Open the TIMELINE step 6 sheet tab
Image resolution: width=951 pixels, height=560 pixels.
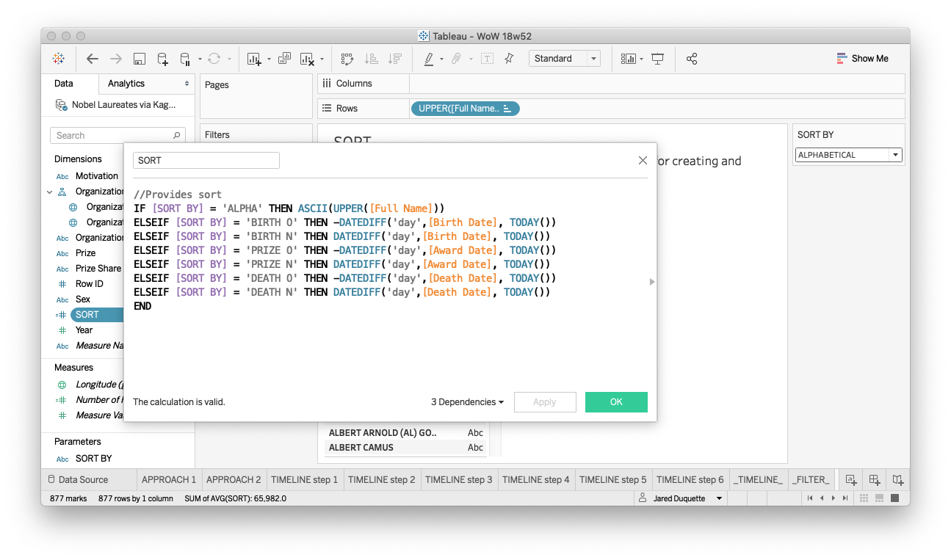coord(690,479)
